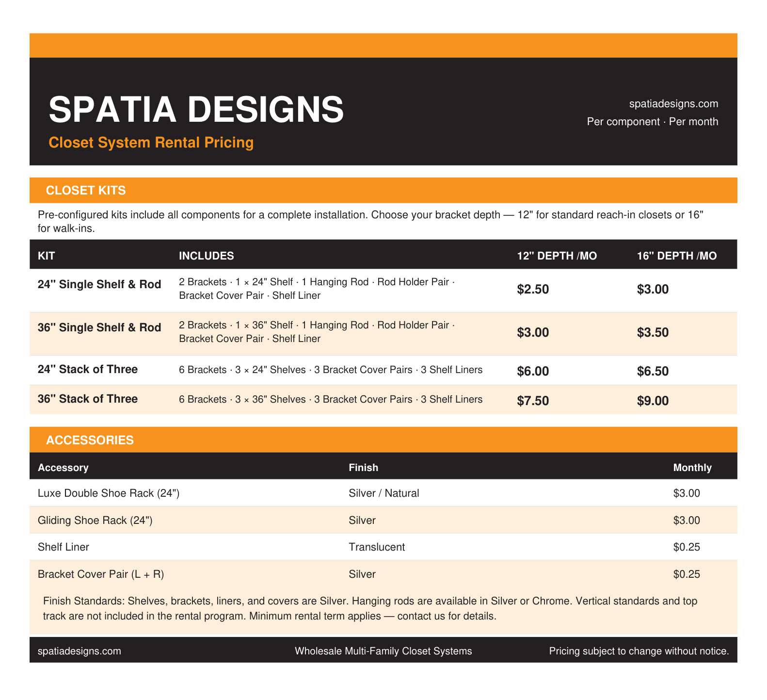Click the ACCESSORIES section header

coord(90,440)
